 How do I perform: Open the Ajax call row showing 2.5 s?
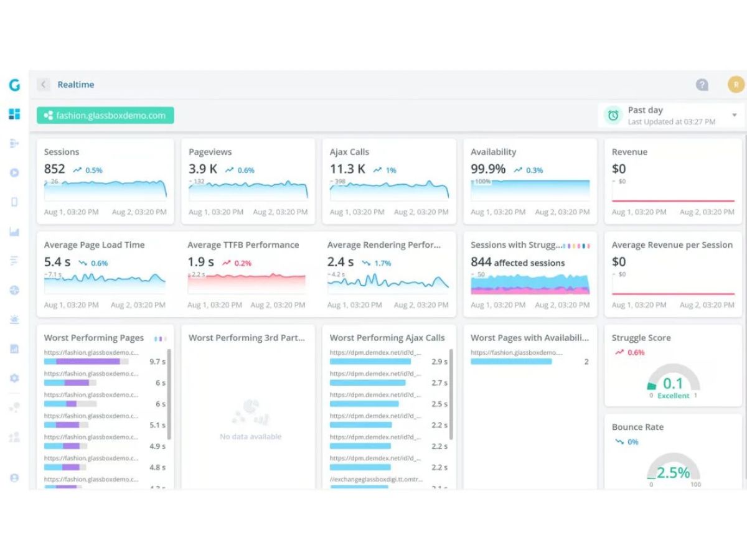point(388,400)
